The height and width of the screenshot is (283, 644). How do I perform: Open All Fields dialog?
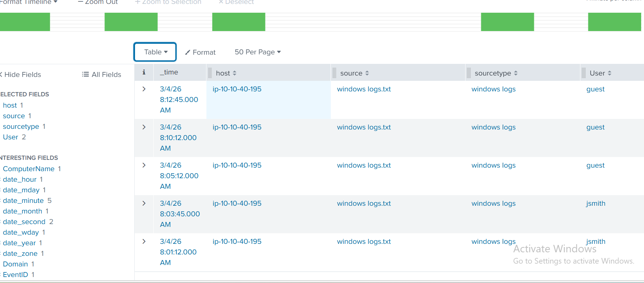pyautogui.click(x=101, y=74)
